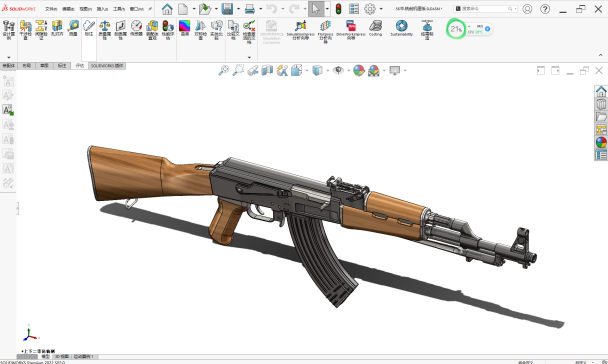Open the File (文件) menu

[51, 9]
